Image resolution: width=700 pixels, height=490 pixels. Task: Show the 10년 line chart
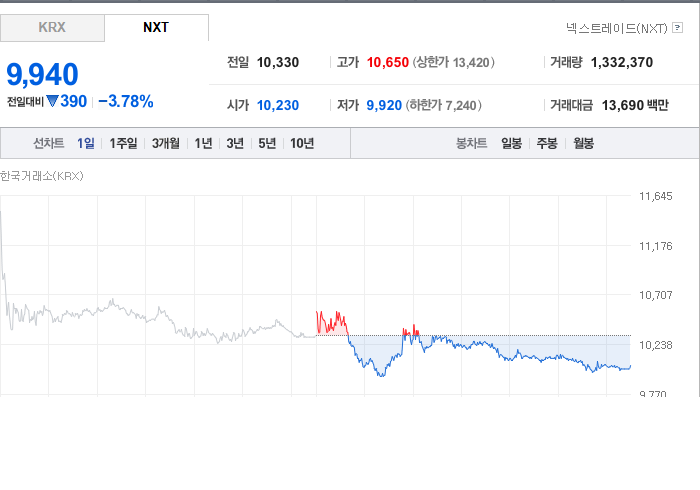pos(302,143)
